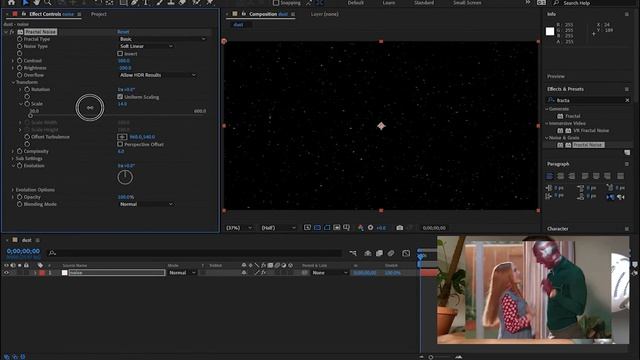Image resolution: width=640 pixels, height=360 pixels.
Task: Collapse the Transform property group
Action: 13,82
